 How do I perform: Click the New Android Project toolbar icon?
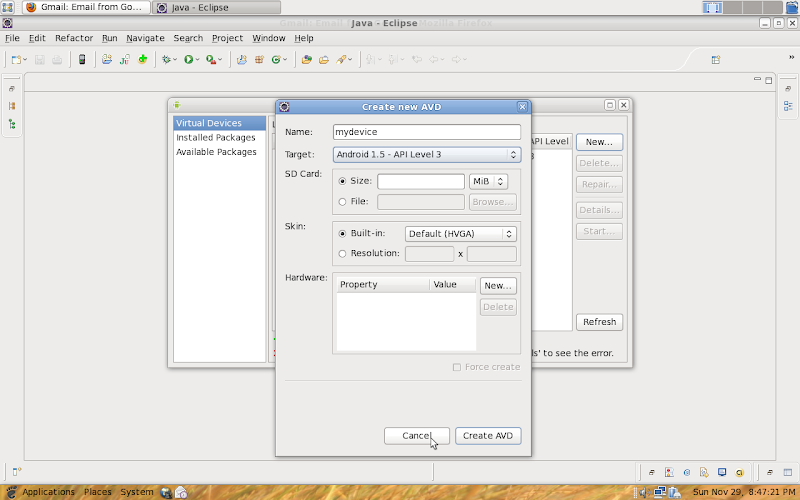pos(107,59)
